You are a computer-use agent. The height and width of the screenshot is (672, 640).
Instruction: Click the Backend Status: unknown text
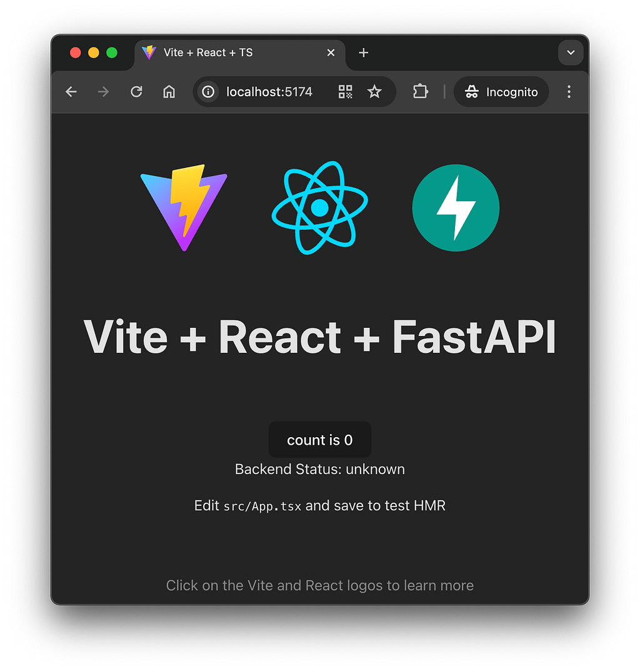click(319, 469)
